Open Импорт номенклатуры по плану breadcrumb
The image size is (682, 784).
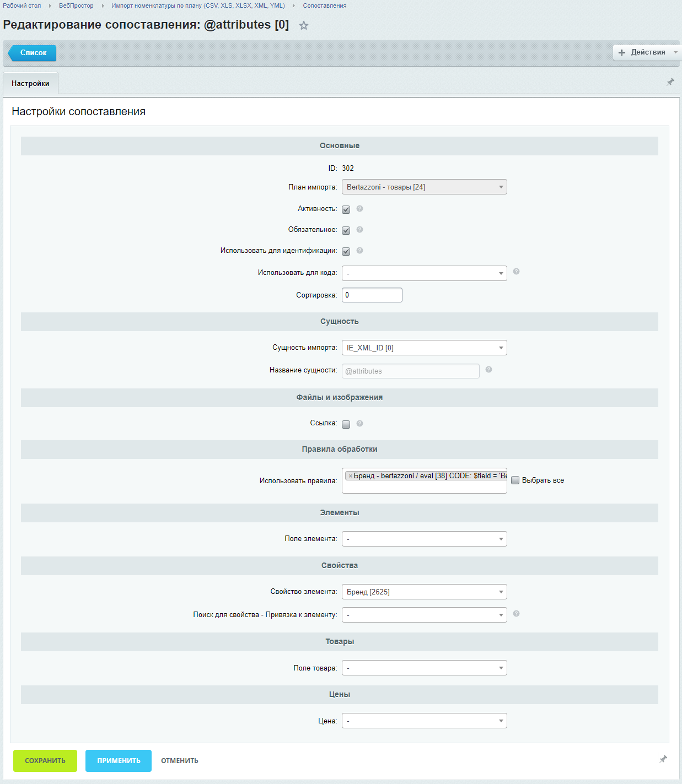click(198, 6)
